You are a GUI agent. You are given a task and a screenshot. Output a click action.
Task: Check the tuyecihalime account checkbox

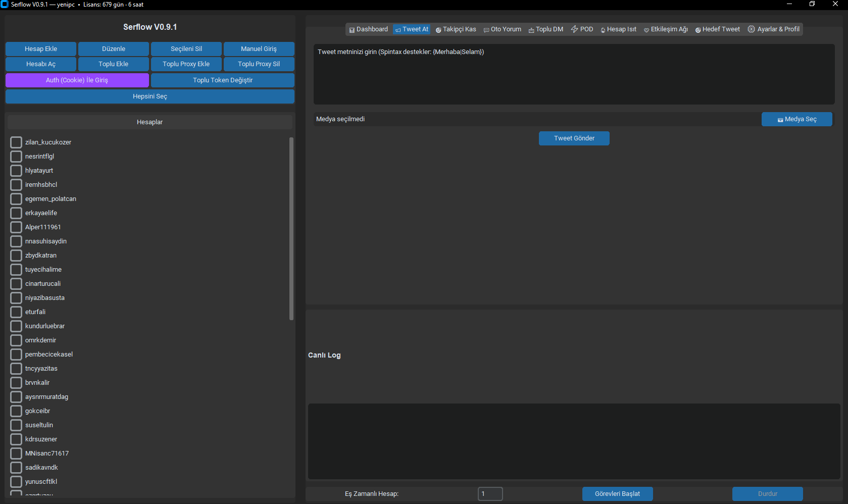[x=16, y=270]
